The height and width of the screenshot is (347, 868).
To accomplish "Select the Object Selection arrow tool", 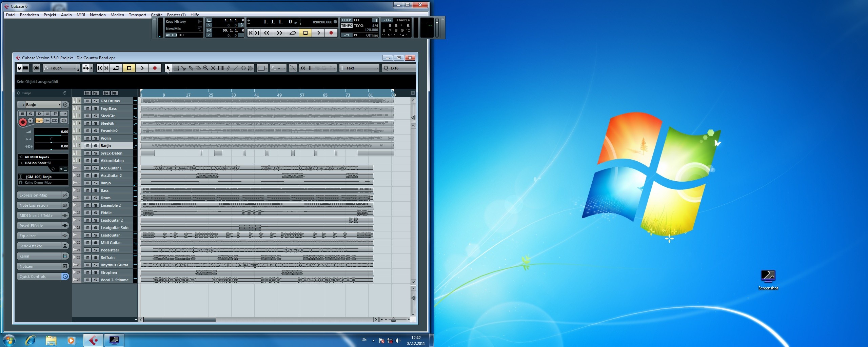I will point(168,68).
